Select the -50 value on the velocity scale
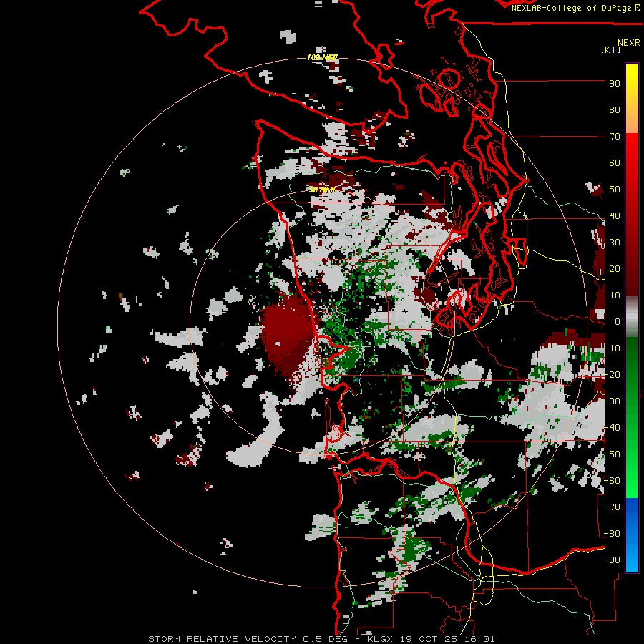Viewport: 644px width, 644px height. pyautogui.click(x=612, y=454)
